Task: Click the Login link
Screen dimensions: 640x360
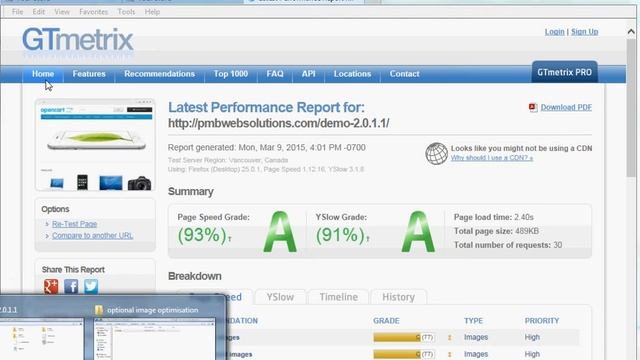Action: coord(554,31)
